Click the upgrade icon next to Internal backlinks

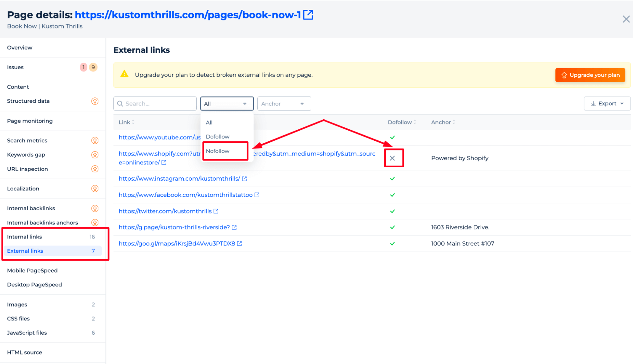coord(95,208)
